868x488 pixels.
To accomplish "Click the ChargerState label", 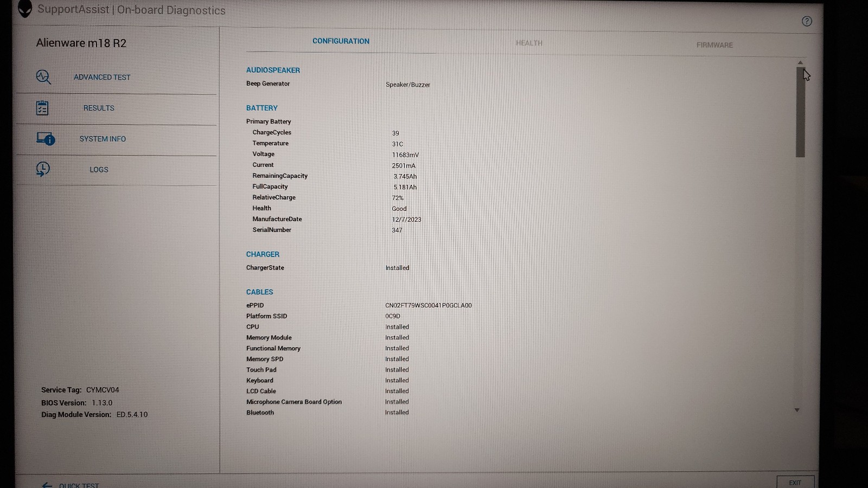I will click(265, 268).
